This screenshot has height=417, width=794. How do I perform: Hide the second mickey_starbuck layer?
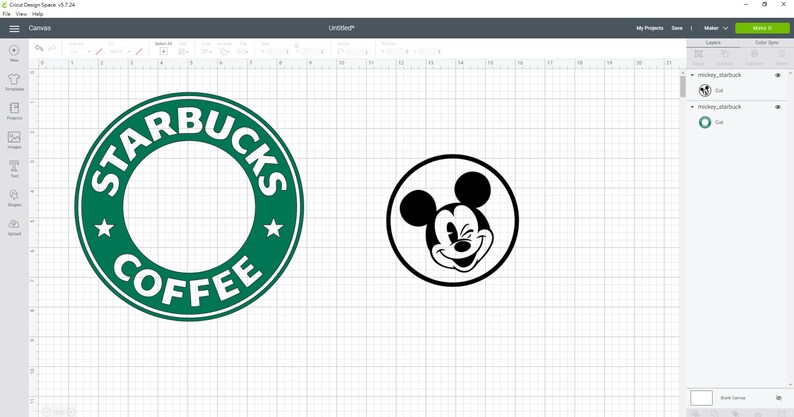point(778,107)
